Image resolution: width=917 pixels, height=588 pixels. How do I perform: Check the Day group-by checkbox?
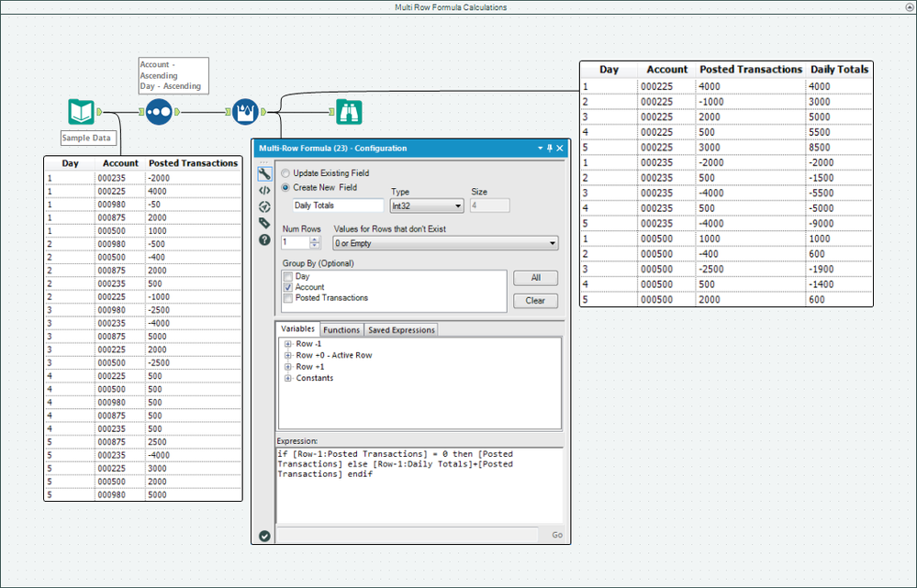(288, 276)
